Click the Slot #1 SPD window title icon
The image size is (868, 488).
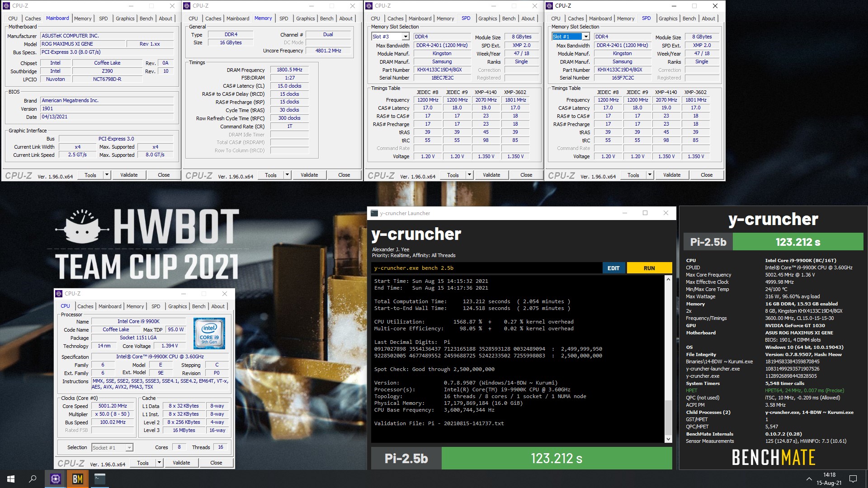549,6
